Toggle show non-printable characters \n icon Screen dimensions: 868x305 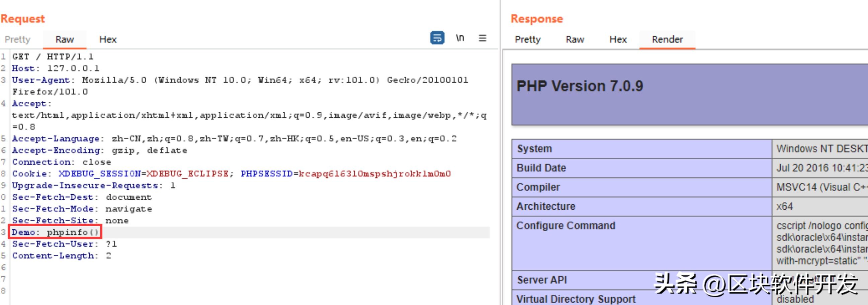(460, 38)
